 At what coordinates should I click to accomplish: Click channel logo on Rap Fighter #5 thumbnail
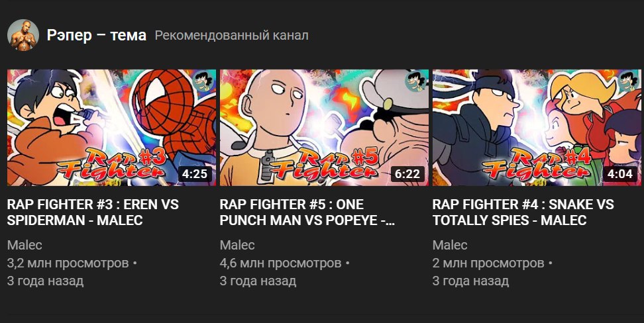[x=415, y=81]
